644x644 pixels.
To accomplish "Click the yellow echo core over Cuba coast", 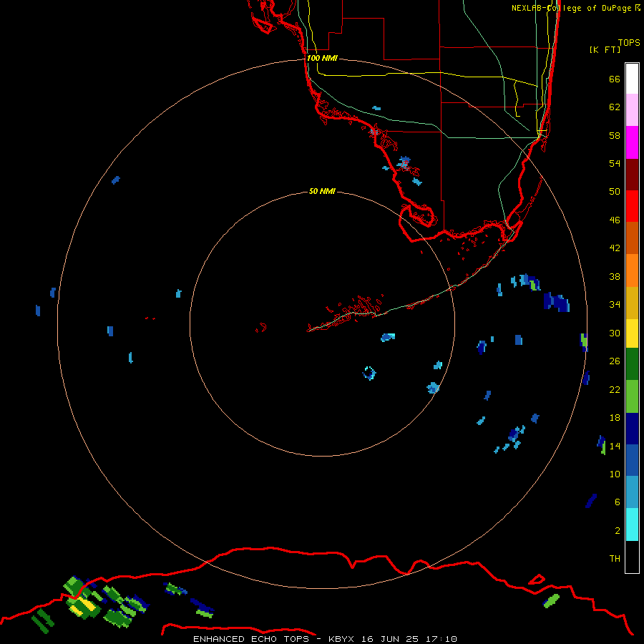I will [x=84, y=605].
